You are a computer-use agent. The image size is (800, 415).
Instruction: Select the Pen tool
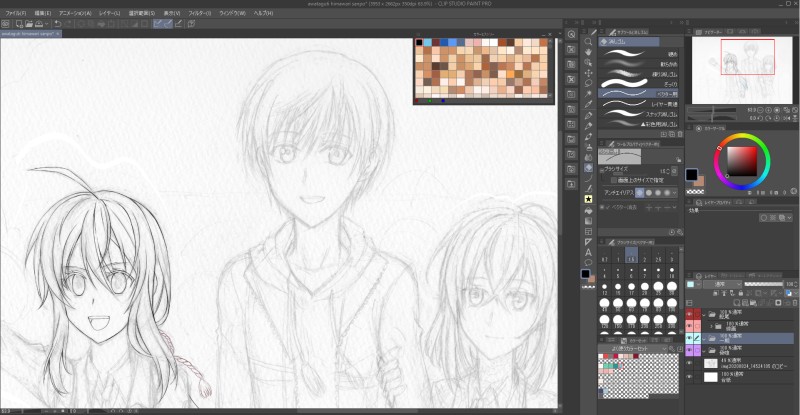pyautogui.click(x=588, y=115)
